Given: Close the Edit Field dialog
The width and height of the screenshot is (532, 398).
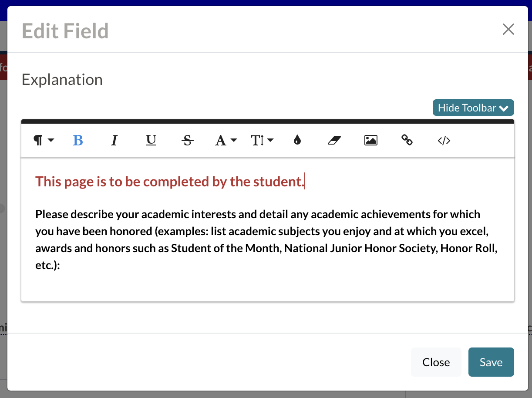Looking at the screenshot, I should click(436, 362).
